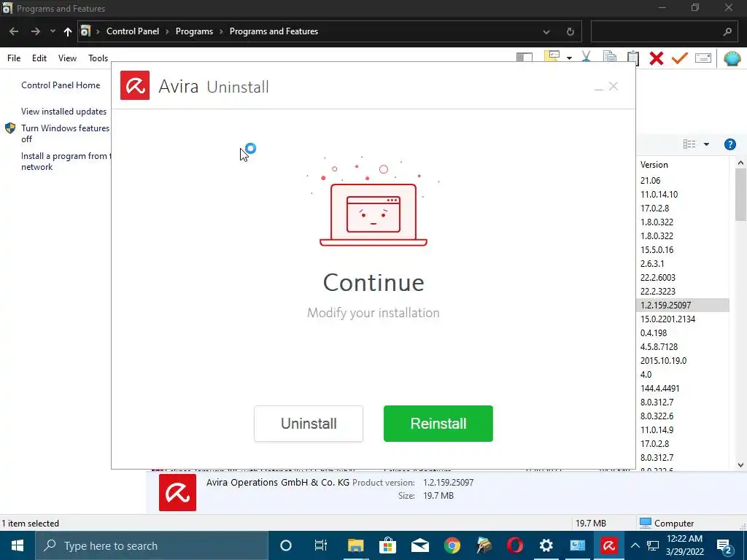Click the Computer status bar entry
Screen dimensions: 747x560
click(x=667, y=524)
